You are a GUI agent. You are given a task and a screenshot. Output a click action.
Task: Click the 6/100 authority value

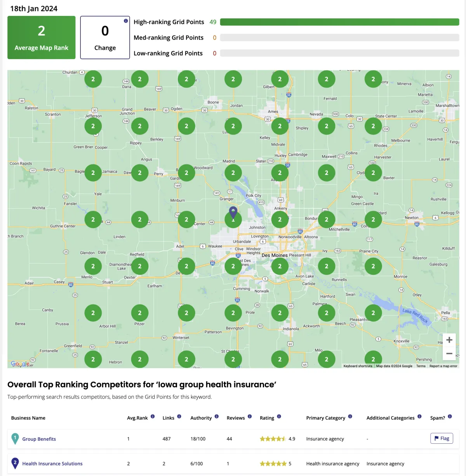(196, 464)
